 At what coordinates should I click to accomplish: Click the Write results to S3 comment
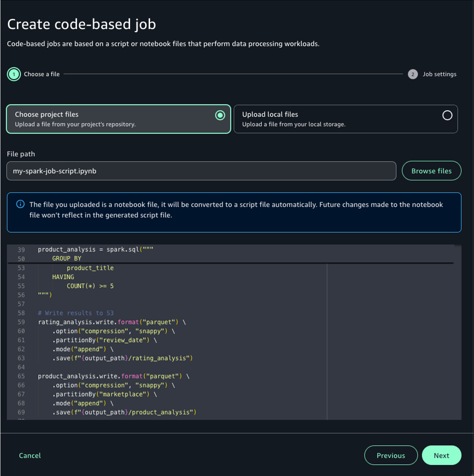[75, 313]
